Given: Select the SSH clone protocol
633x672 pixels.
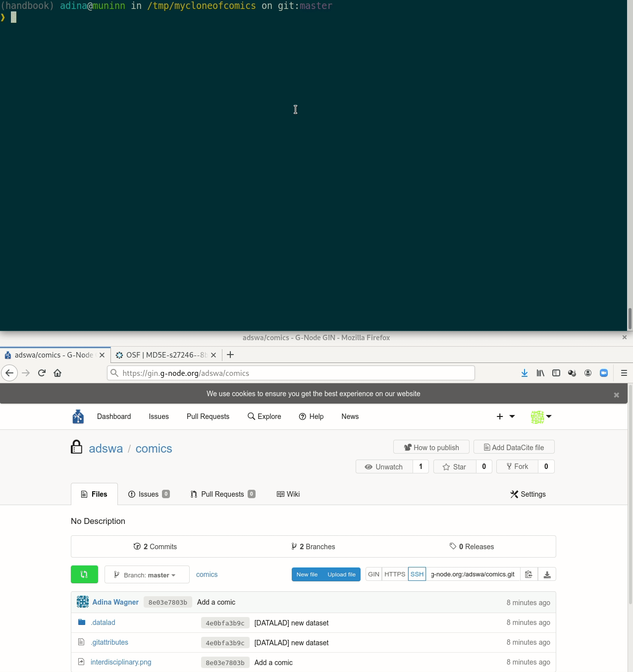Looking at the screenshot, I should click(x=417, y=574).
